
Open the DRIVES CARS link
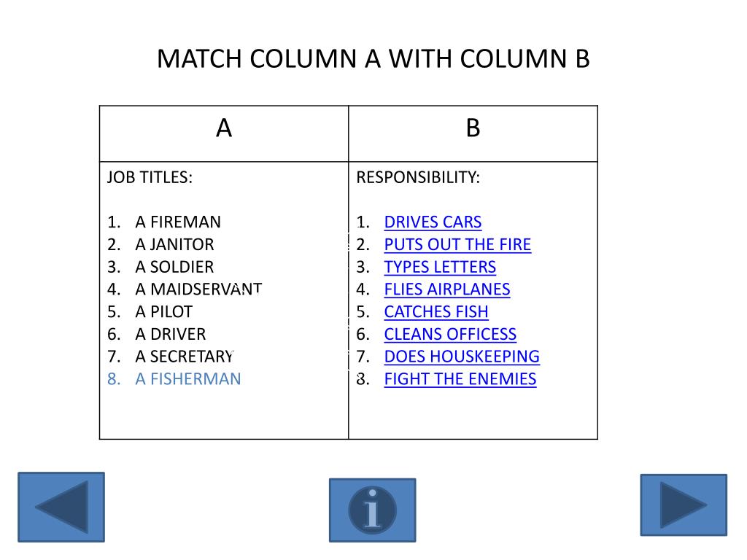433,222
